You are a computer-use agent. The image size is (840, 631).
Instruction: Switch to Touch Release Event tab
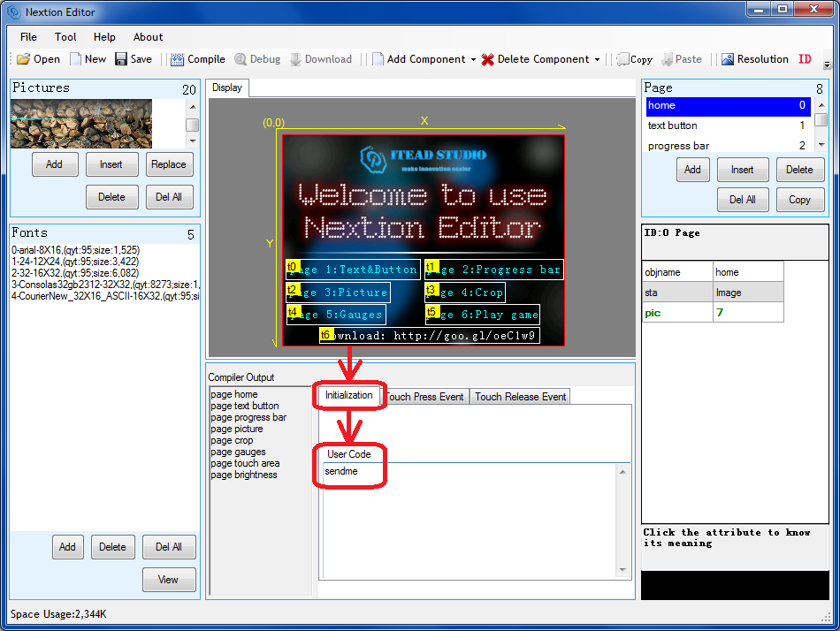coord(520,397)
